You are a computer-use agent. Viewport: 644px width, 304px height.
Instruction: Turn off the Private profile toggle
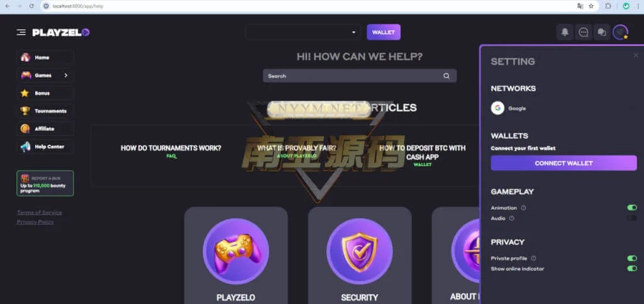pyautogui.click(x=631, y=259)
